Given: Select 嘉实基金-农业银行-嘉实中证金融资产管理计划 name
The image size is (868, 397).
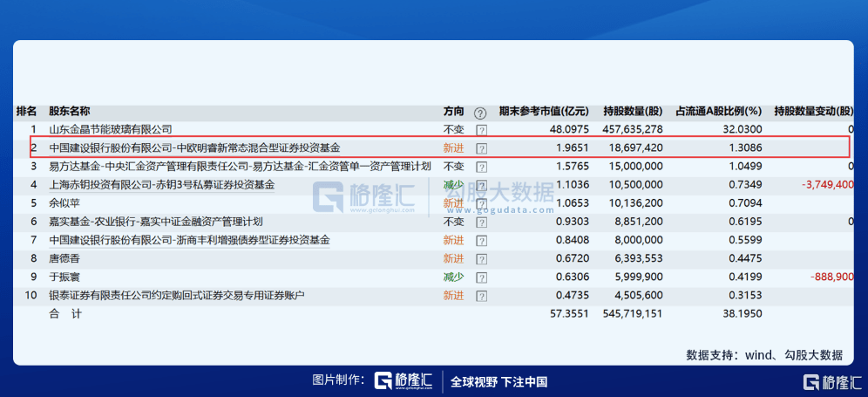Looking at the screenshot, I should 155,222.
